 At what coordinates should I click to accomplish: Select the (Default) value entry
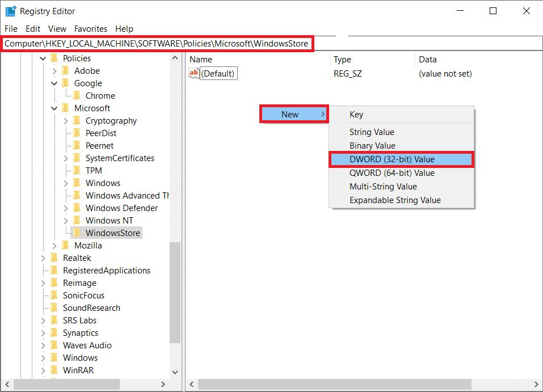pos(218,73)
